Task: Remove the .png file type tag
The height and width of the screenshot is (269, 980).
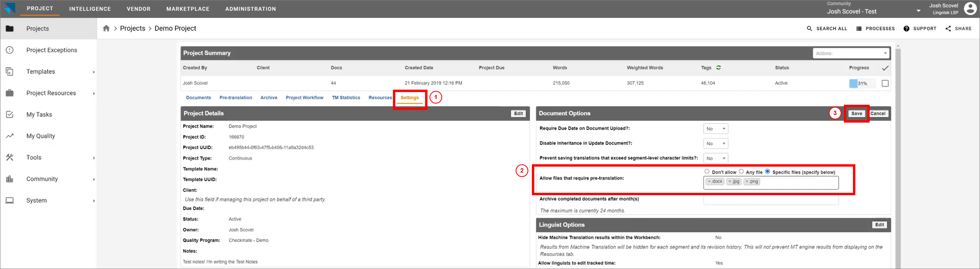Action: point(747,182)
